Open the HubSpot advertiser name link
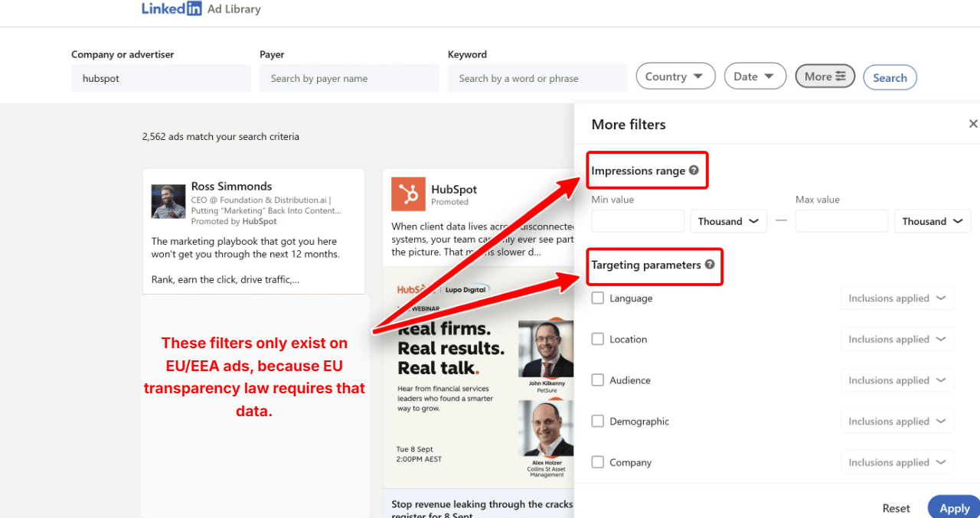 point(454,189)
